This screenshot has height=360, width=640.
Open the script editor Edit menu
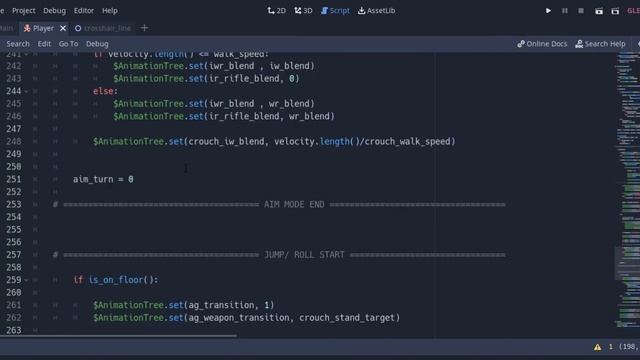[x=44, y=44]
